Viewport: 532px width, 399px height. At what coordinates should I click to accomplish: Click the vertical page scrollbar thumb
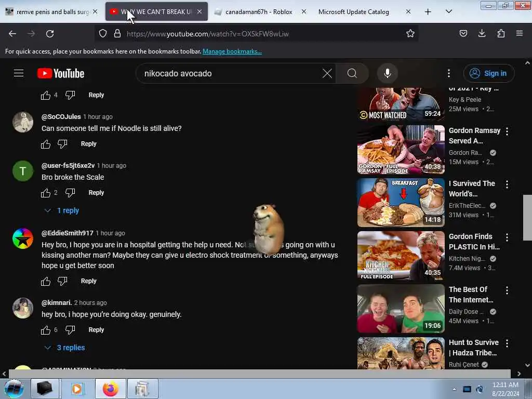tap(527, 218)
